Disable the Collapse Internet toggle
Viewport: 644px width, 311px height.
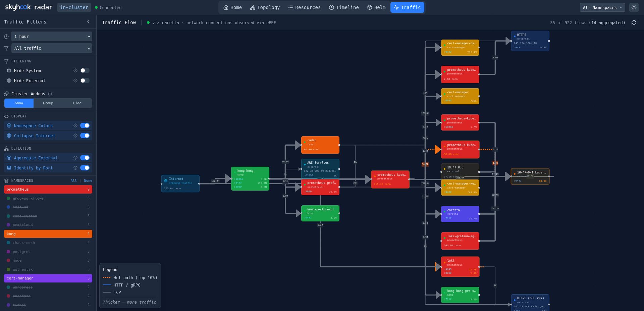coord(85,136)
